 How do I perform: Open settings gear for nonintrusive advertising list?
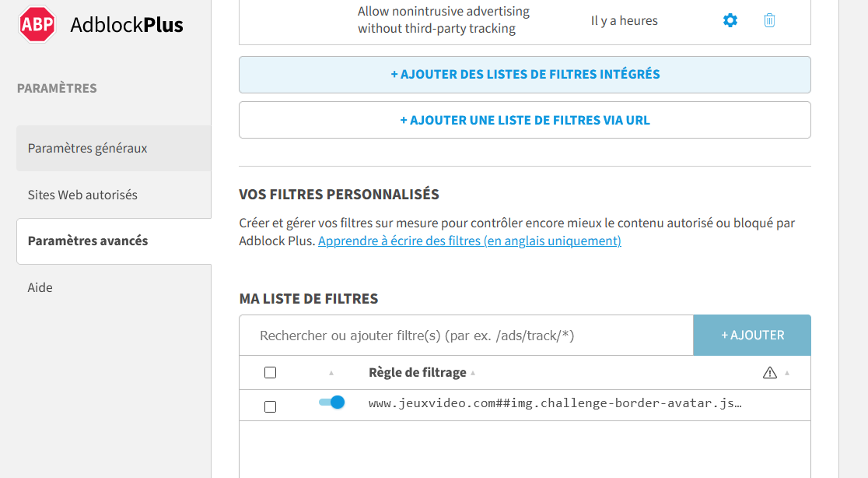tap(730, 20)
